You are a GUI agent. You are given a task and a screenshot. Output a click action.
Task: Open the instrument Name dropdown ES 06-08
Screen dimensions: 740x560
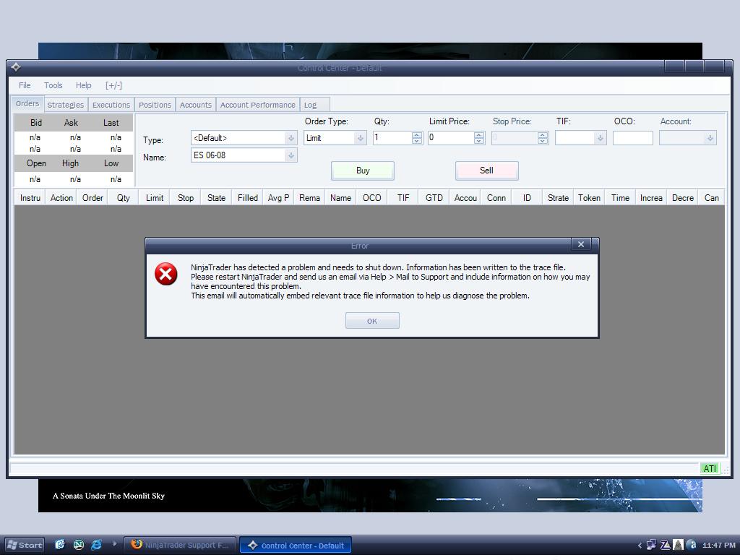point(291,155)
